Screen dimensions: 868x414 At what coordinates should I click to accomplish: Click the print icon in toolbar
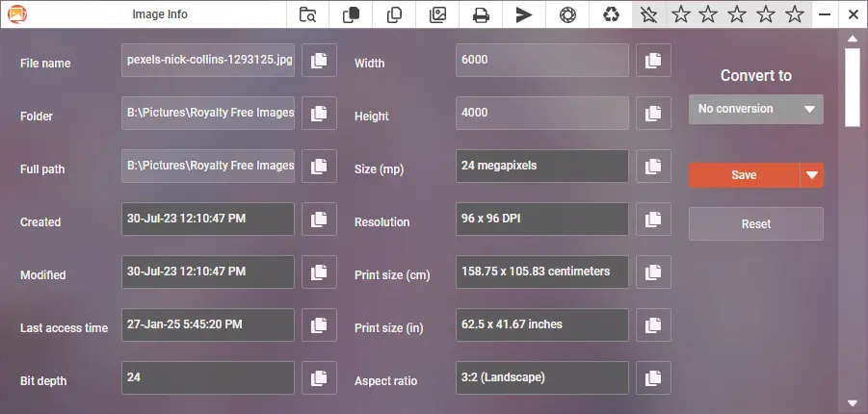click(481, 14)
